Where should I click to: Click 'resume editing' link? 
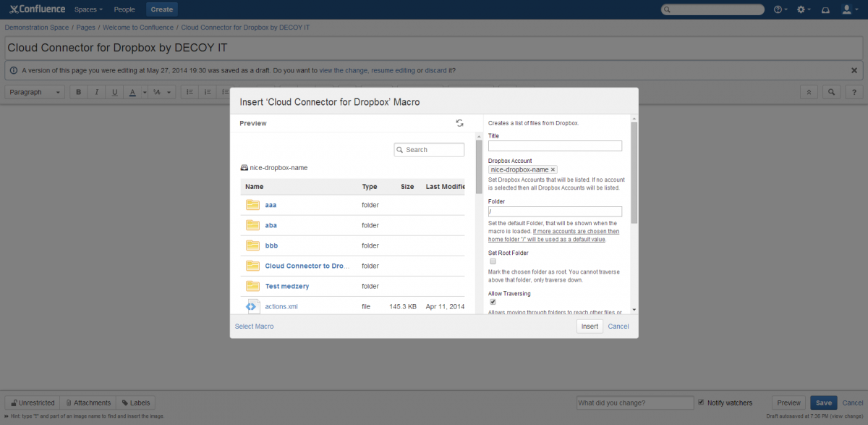click(393, 70)
